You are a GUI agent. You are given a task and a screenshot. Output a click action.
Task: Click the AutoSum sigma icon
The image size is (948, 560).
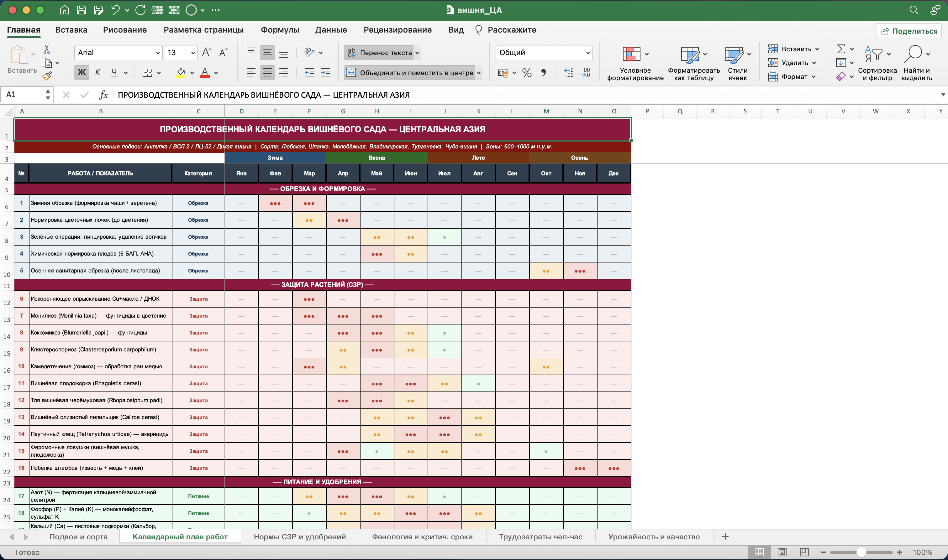(x=841, y=49)
